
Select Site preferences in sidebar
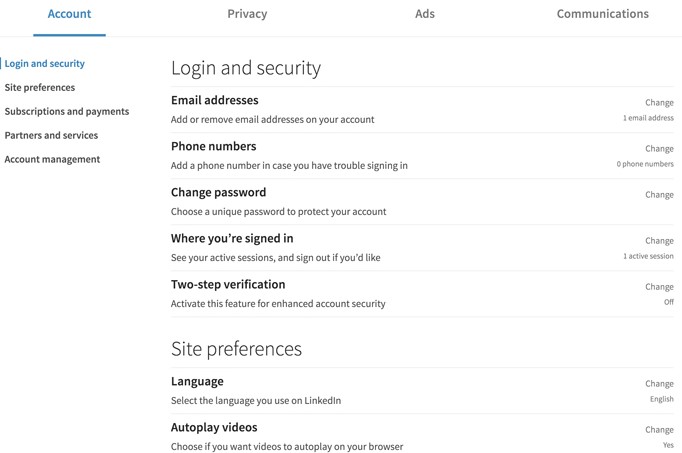[x=40, y=88]
